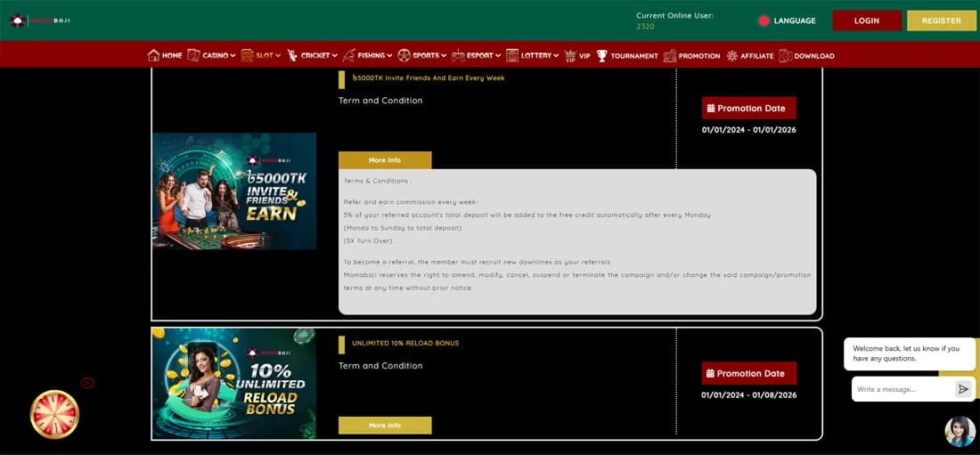This screenshot has height=455, width=980.
Task: Spin the lucky wheel icon
Action: point(55,414)
